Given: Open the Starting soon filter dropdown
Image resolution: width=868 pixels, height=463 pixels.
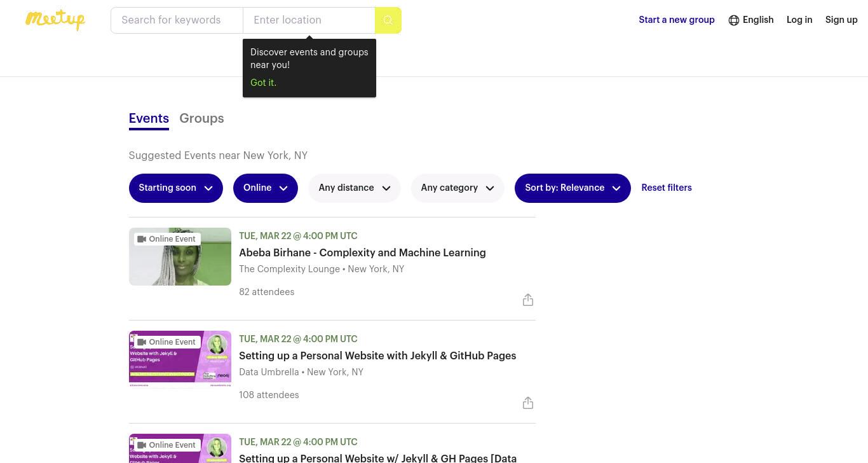Looking at the screenshot, I should click(176, 188).
